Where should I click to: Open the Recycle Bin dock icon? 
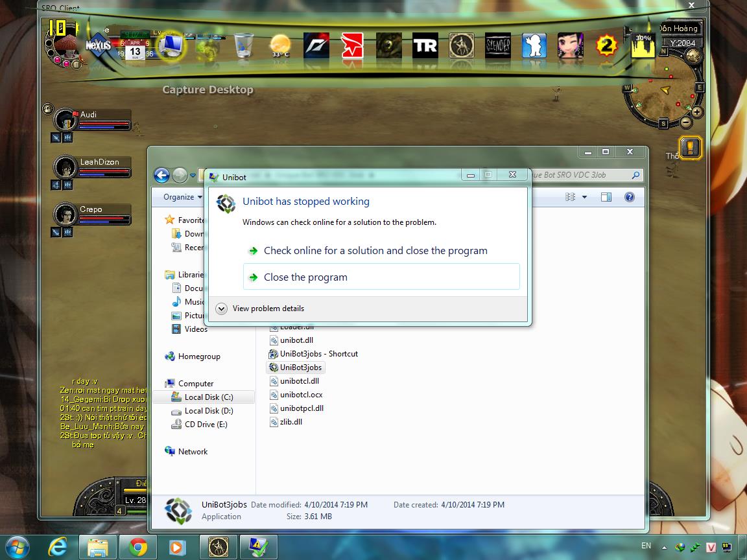point(243,45)
